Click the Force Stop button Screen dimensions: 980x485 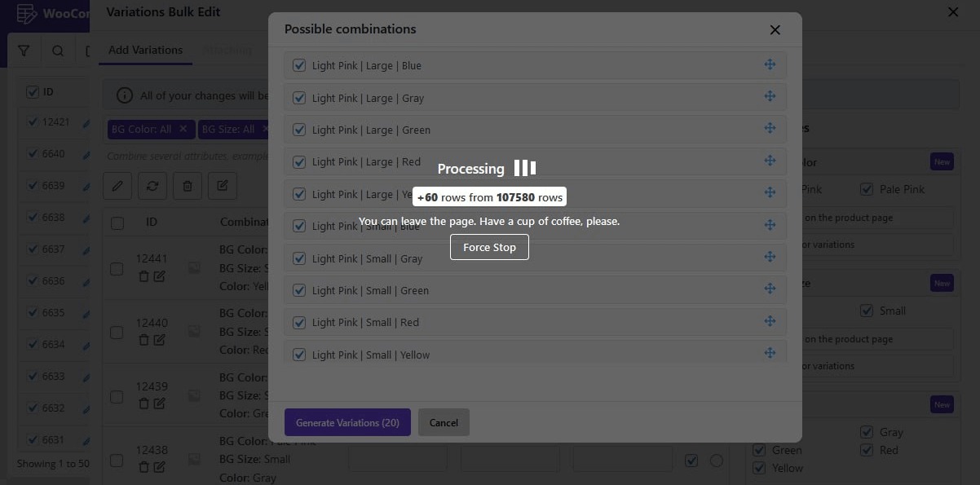tap(489, 247)
